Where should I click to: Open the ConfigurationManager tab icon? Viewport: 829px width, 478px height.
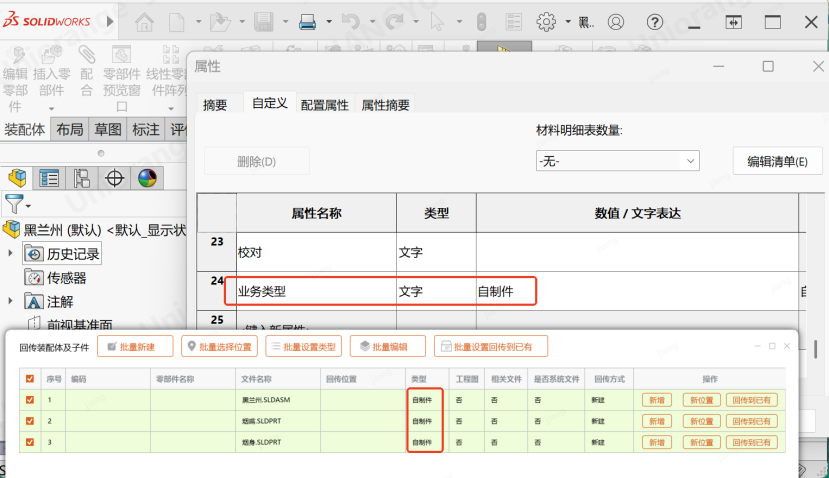[x=82, y=179]
